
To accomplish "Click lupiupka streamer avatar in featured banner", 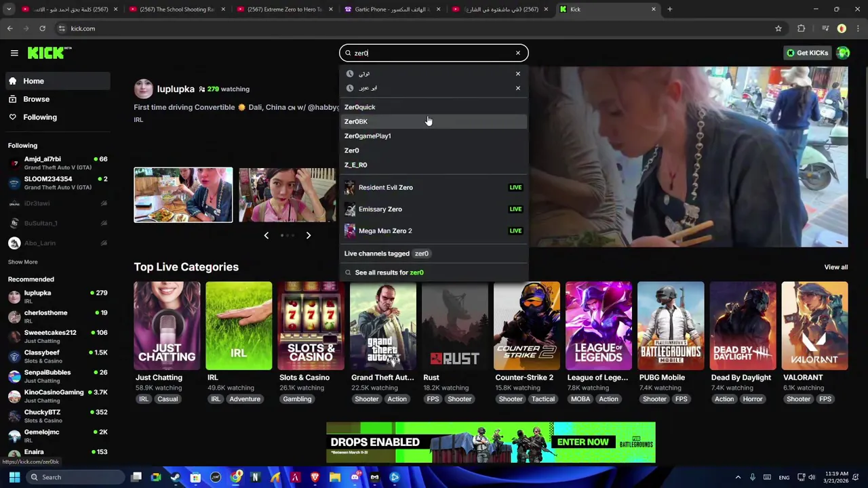I will tap(143, 89).
